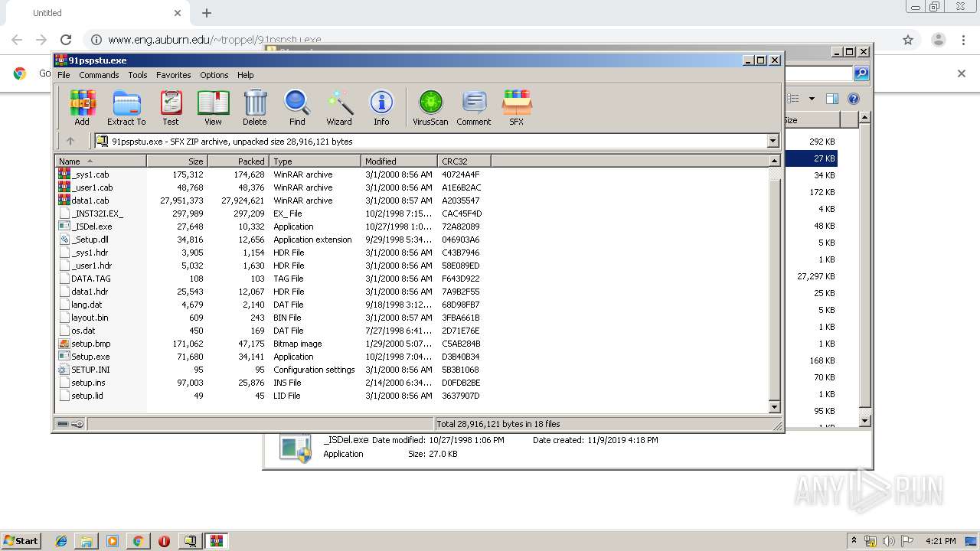Click WinRAR taskbar button
Screen dimensions: 980x551
[x=217, y=541]
